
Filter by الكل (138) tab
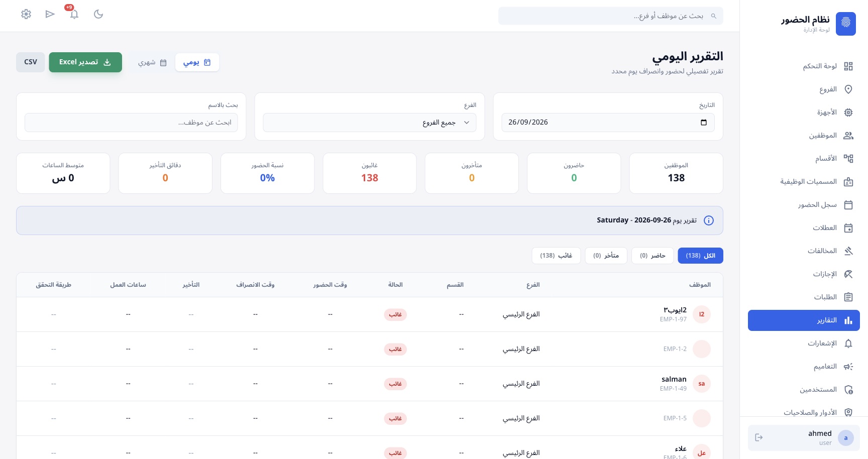pyautogui.click(x=700, y=256)
